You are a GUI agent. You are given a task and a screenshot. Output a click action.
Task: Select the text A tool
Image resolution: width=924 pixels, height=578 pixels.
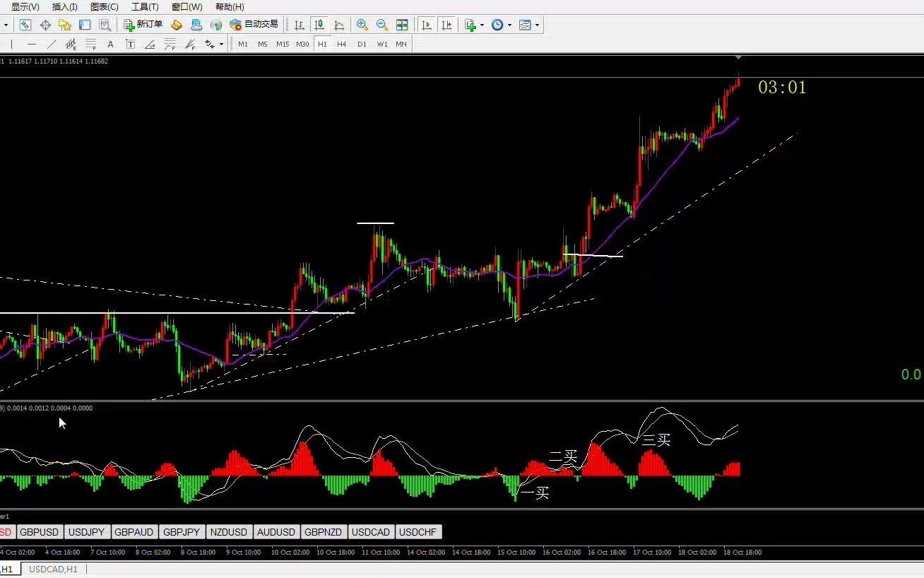110,45
